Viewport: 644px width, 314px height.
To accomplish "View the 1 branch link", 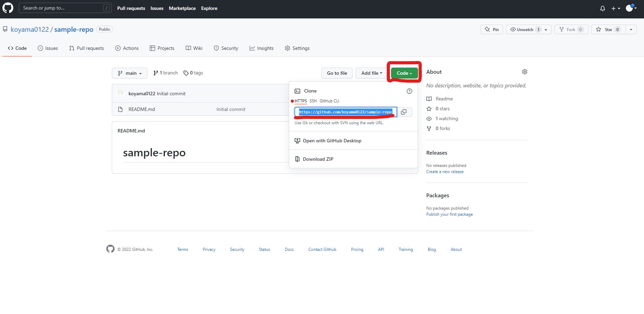I will click(165, 73).
